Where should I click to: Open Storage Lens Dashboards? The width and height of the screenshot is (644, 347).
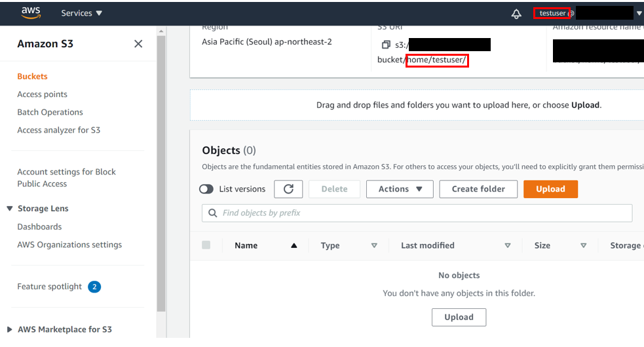(39, 226)
